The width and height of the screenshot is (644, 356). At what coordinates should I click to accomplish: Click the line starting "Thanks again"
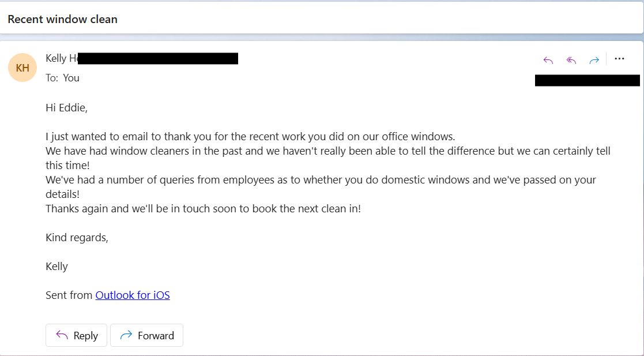[x=203, y=209]
